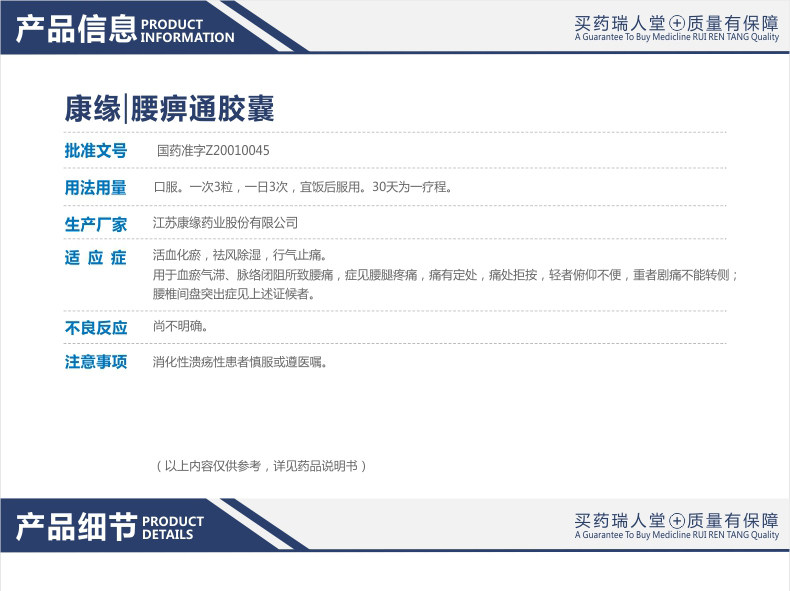
Task: Click the 用法用量 label
Action: [96, 187]
